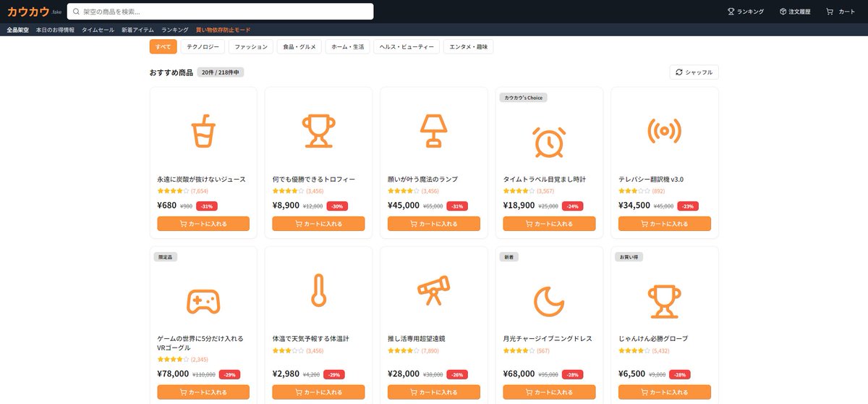Open the カート shopping cart
This screenshot has height=404, width=868.
tap(840, 12)
